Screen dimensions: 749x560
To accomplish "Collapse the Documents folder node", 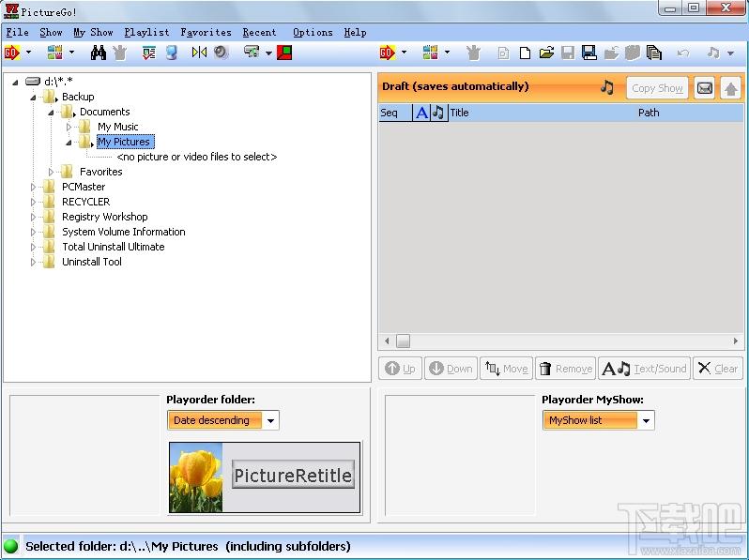I will click(51, 113).
